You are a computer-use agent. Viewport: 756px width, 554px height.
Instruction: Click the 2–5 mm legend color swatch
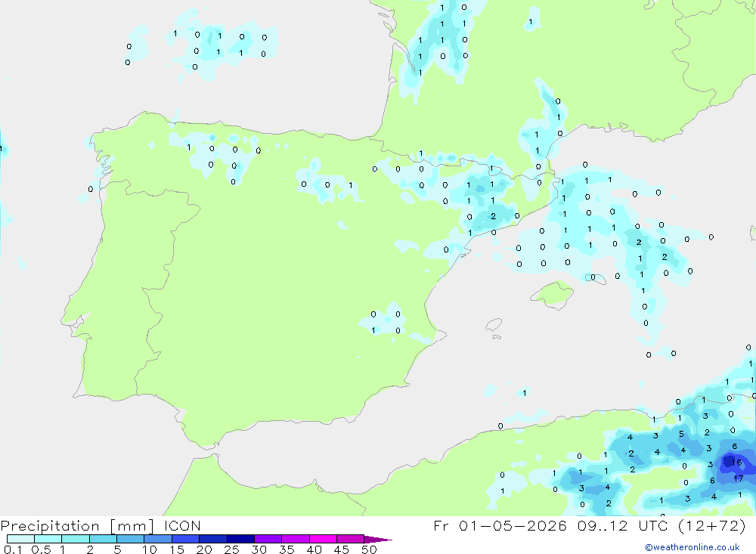tap(103, 539)
